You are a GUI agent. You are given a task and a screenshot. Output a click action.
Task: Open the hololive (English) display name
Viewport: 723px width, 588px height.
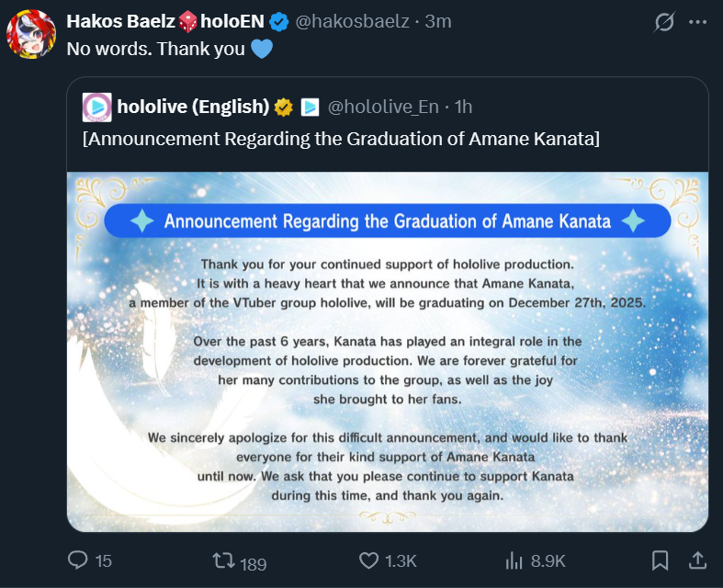coord(193,107)
